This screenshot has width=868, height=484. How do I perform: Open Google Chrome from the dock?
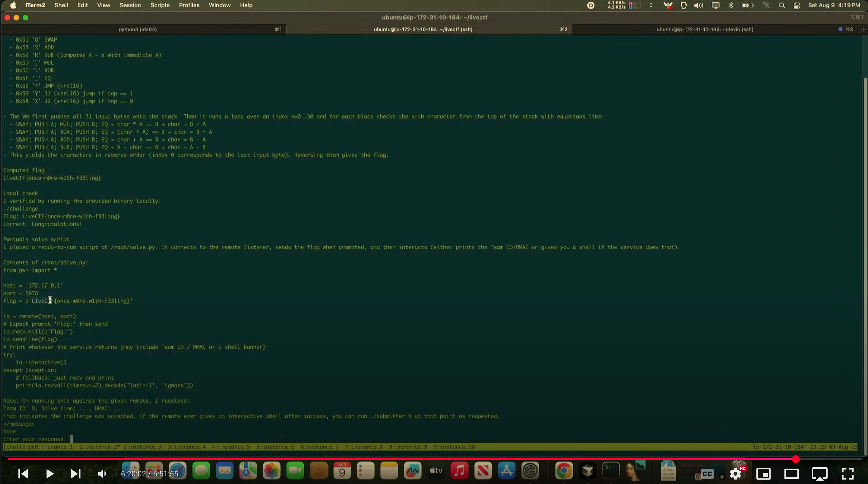pos(564,471)
